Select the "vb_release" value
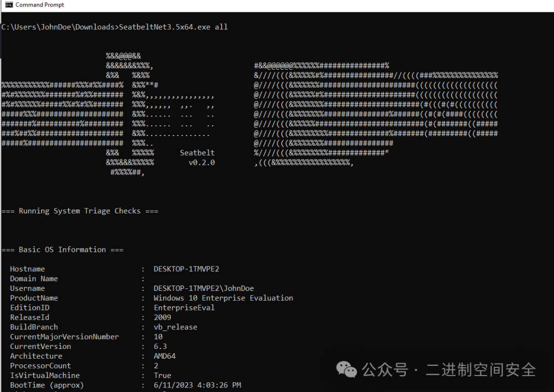 pyautogui.click(x=175, y=327)
